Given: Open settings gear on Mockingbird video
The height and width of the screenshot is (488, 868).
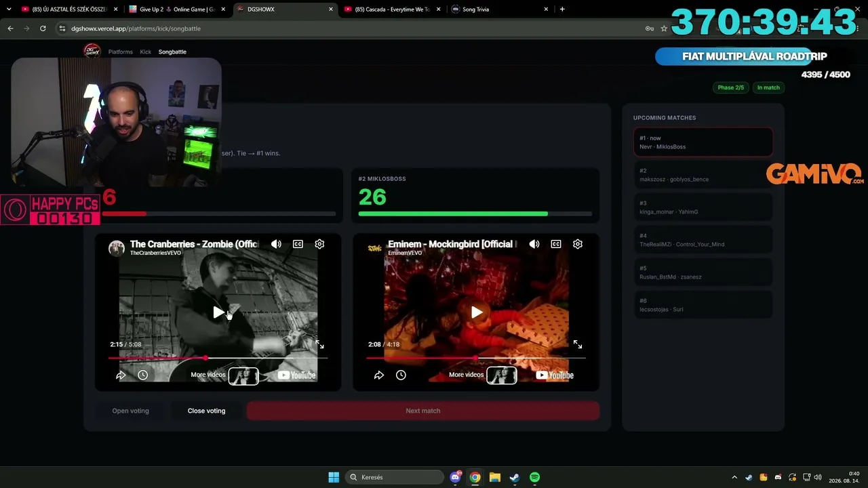Looking at the screenshot, I should click(578, 244).
